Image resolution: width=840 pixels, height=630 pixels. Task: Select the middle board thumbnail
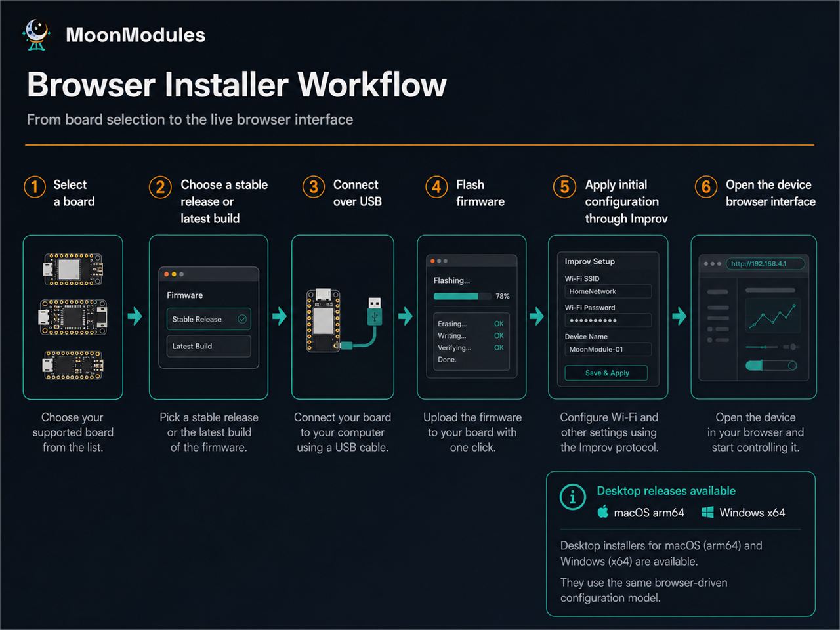(x=73, y=317)
